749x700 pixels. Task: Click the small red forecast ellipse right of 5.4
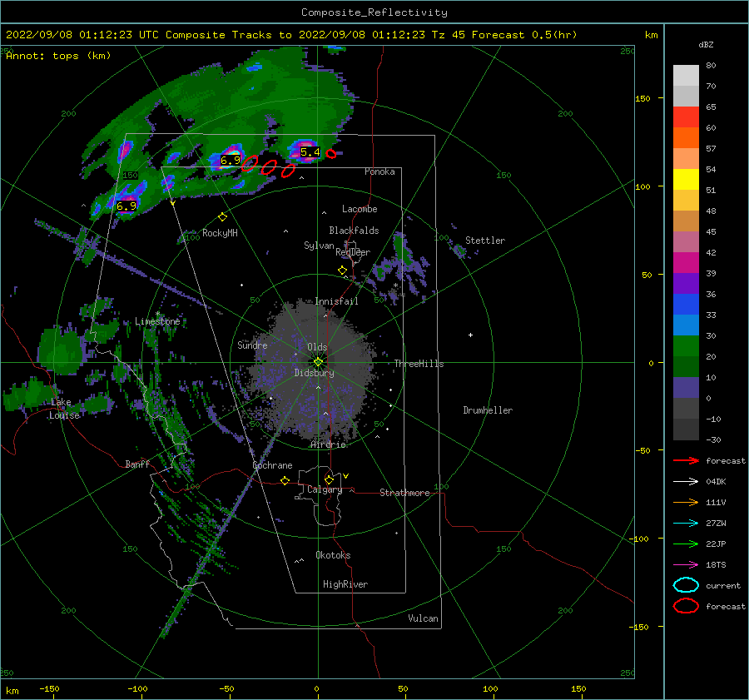pos(330,154)
